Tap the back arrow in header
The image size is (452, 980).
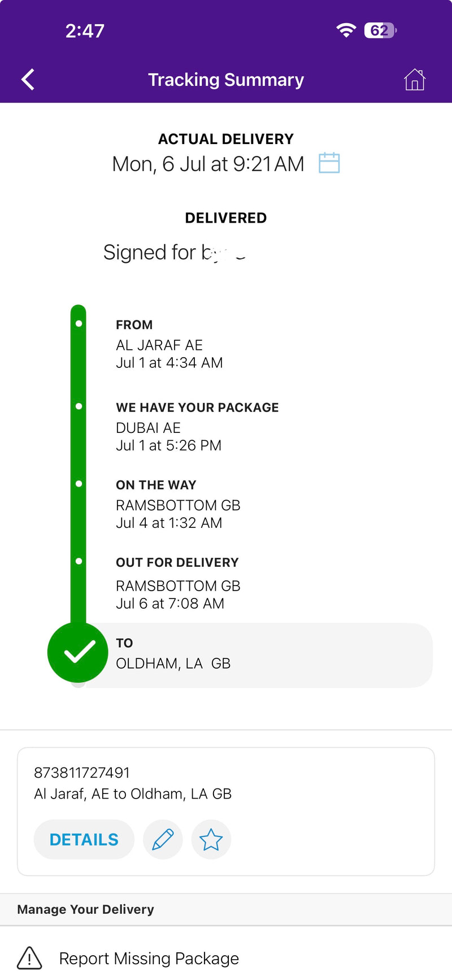pyautogui.click(x=28, y=80)
